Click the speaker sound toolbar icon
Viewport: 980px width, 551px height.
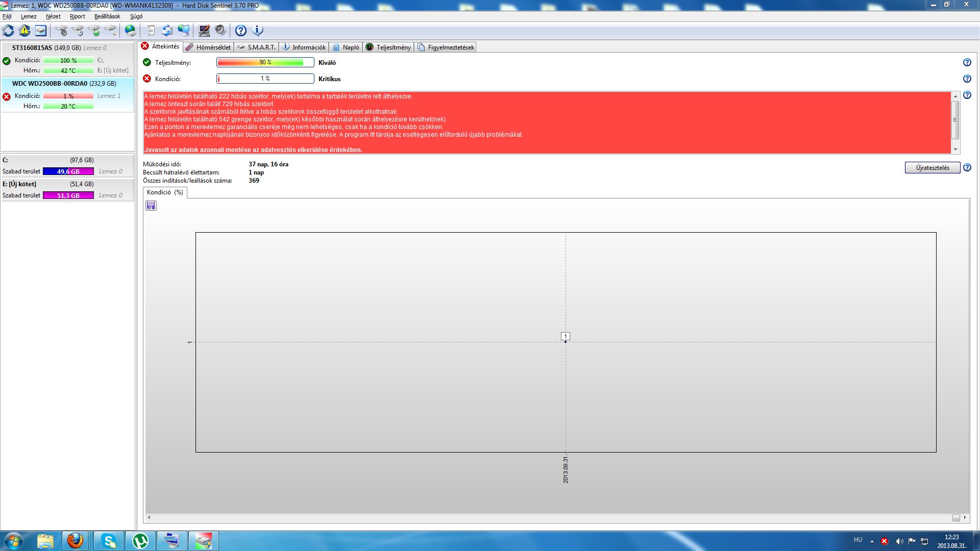[x=220, y=31]
